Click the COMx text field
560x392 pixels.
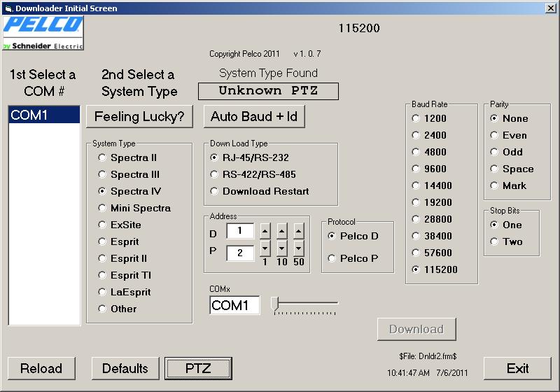234,305
